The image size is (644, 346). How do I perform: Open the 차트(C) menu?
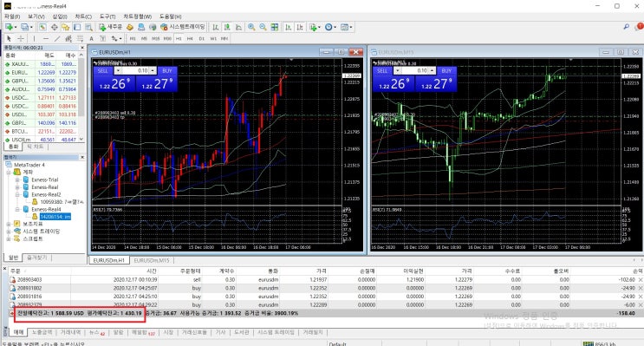click(x=83, y=16)
